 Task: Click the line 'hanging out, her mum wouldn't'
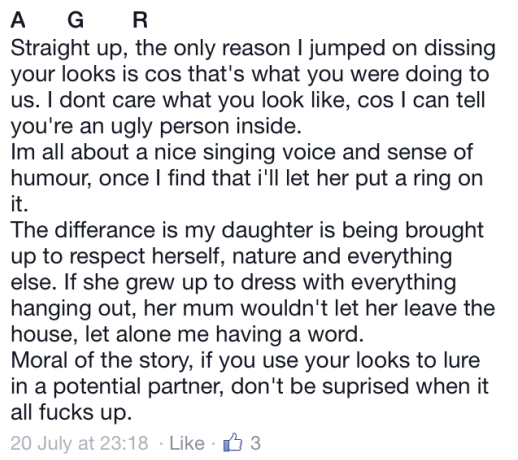pos(253,309)
